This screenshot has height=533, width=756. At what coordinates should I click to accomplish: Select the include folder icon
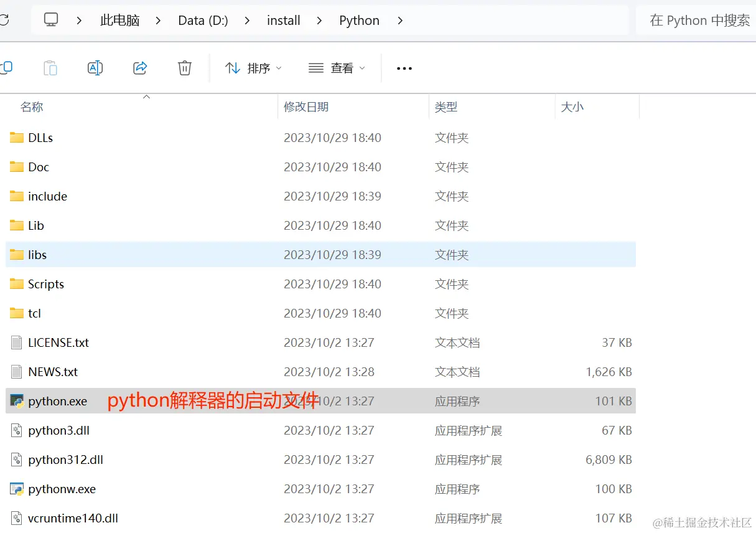pyautogui.click(x=17, y=196)
